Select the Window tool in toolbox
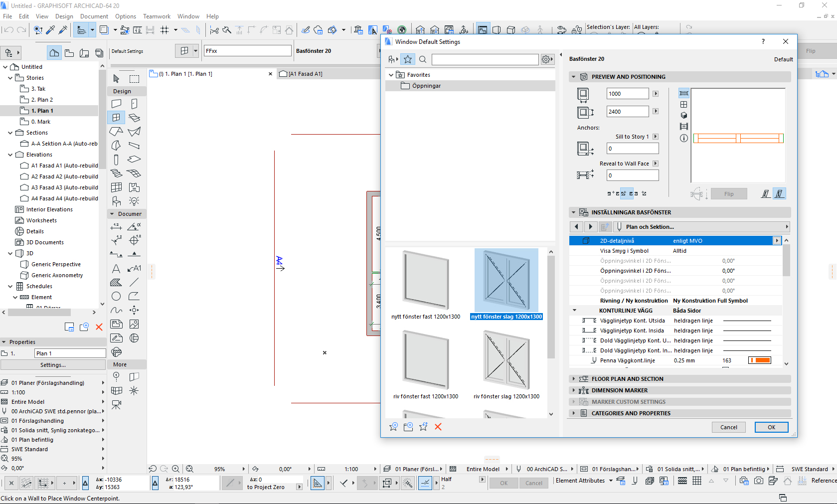 (x=116, y=118)
